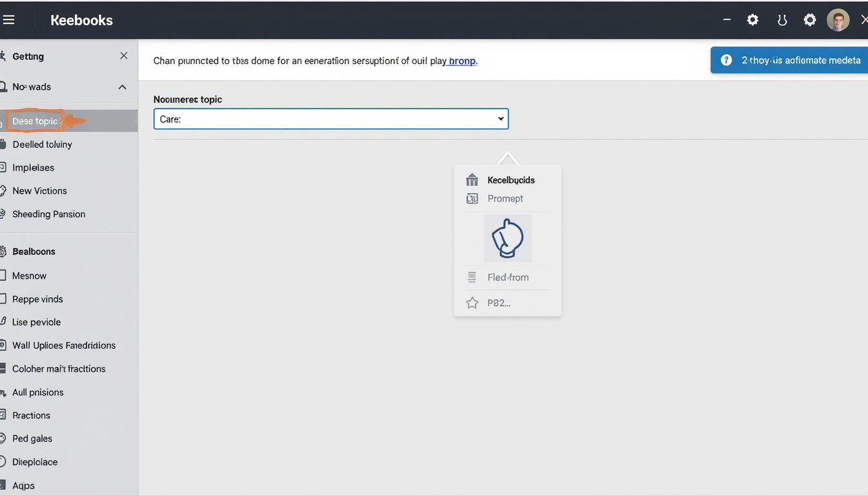Follow the hronp link in the description
Screen dimensions: 868x496
coord(462,61)
